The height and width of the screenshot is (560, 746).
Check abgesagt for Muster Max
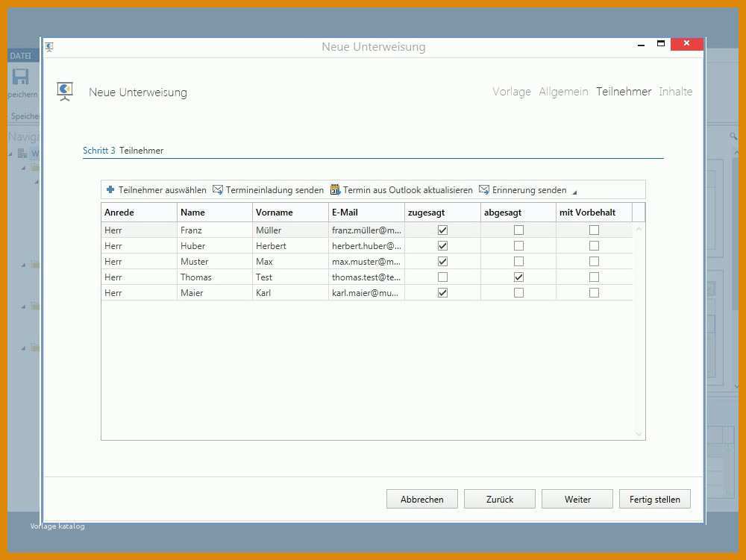point(518,262)
